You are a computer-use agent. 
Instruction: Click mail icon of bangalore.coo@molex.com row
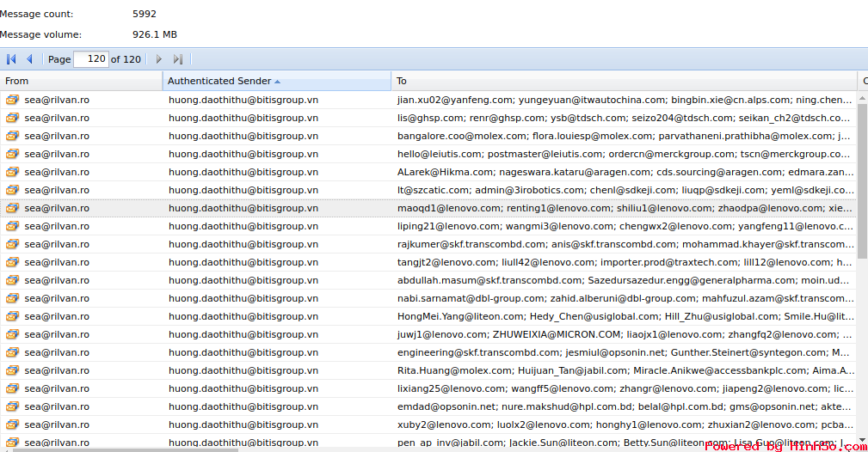(12, 136)
